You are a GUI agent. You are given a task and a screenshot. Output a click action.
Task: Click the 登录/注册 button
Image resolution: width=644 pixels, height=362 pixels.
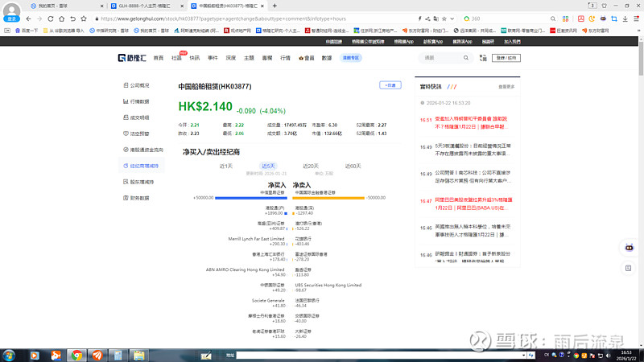(507, 58)
